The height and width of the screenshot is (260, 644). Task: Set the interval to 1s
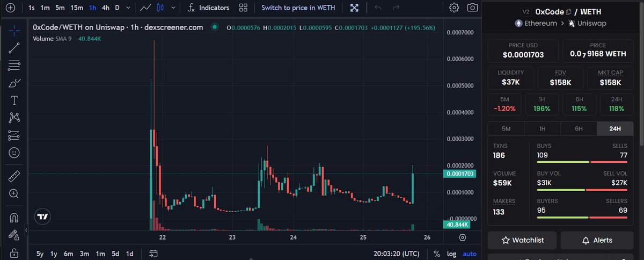click(x=32, y=8)
